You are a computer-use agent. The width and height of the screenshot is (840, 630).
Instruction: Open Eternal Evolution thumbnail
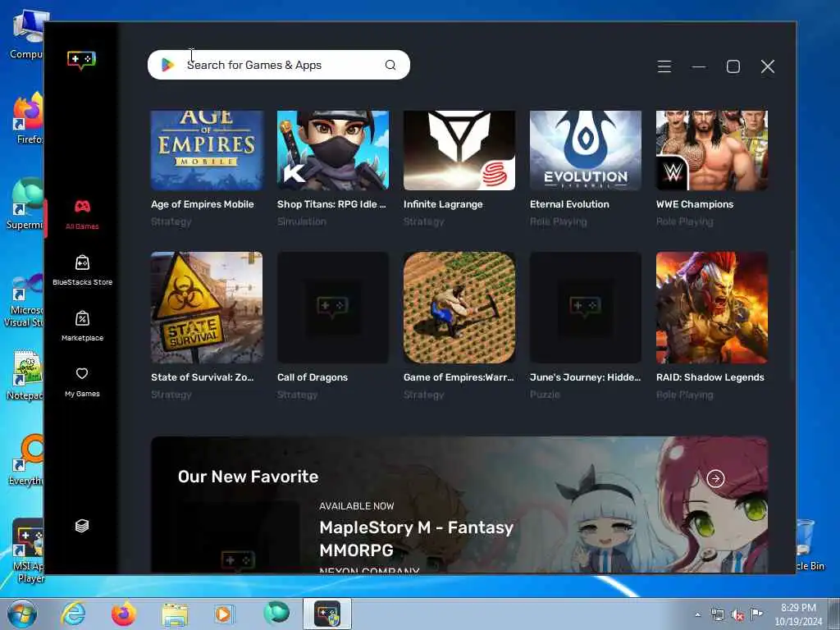(586, 151)
